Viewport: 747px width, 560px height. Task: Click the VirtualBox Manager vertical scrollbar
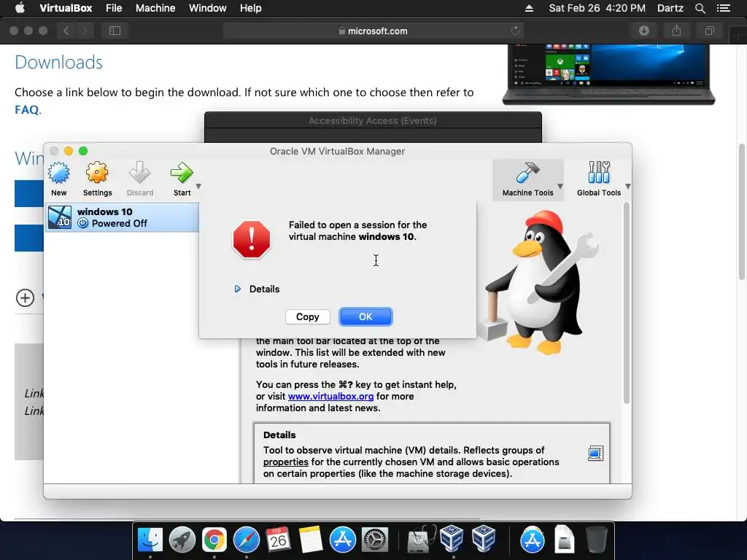point(626,303)
